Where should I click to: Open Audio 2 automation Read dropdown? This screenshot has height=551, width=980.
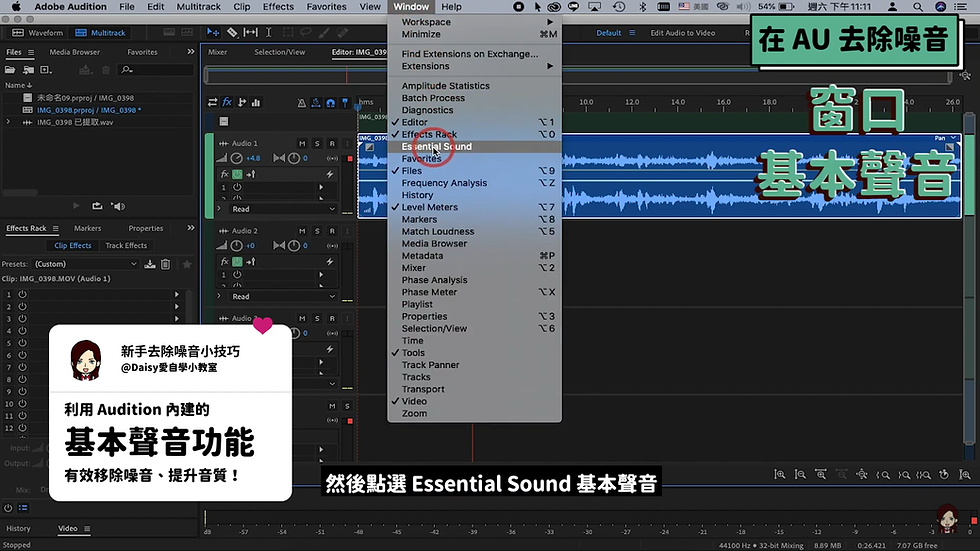[283, 297]
